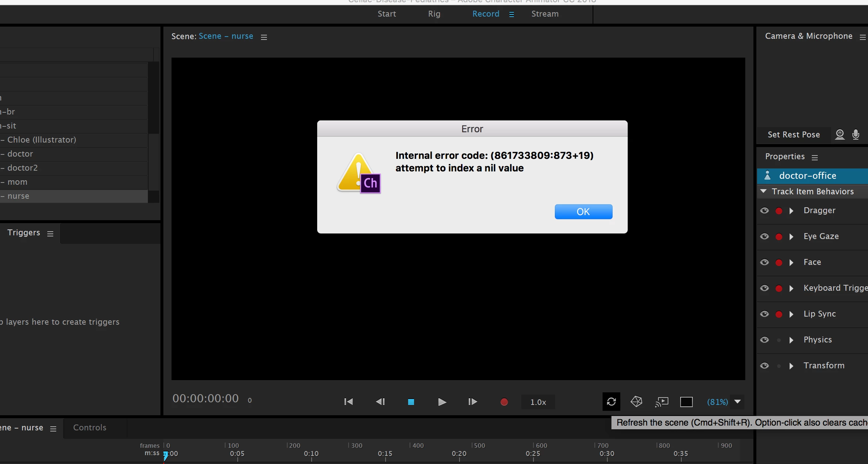This screenshot has height=464, width=868.
Task: Click the stream live output icon
Action: [x=662, y=402]
